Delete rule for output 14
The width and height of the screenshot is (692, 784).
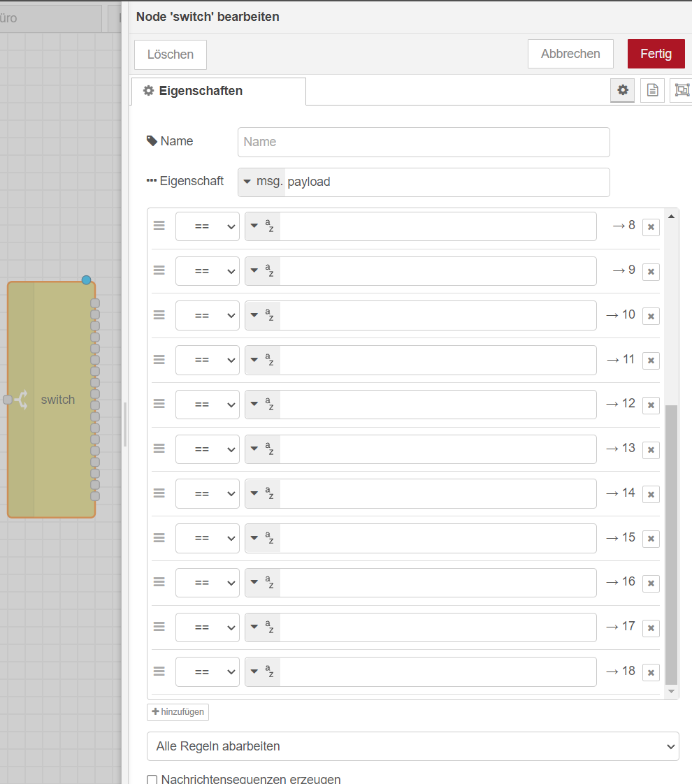[651, 494]
